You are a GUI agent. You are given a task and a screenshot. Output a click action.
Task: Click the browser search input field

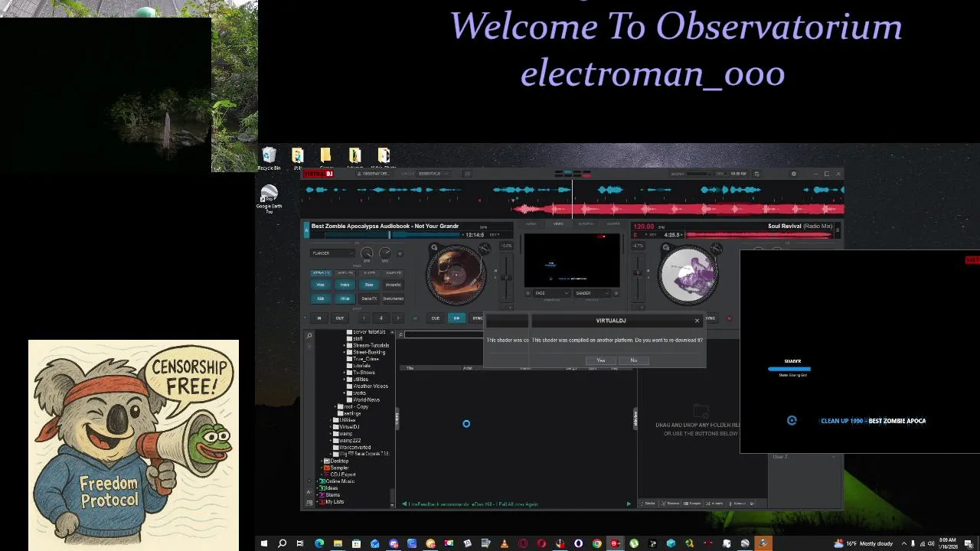point(445,334)
